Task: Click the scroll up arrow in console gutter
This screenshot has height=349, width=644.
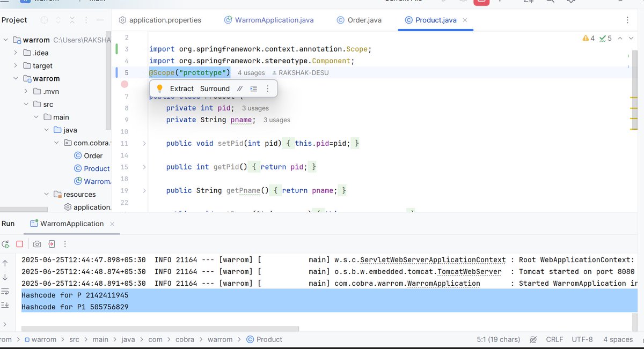Action: pos(5,263)
